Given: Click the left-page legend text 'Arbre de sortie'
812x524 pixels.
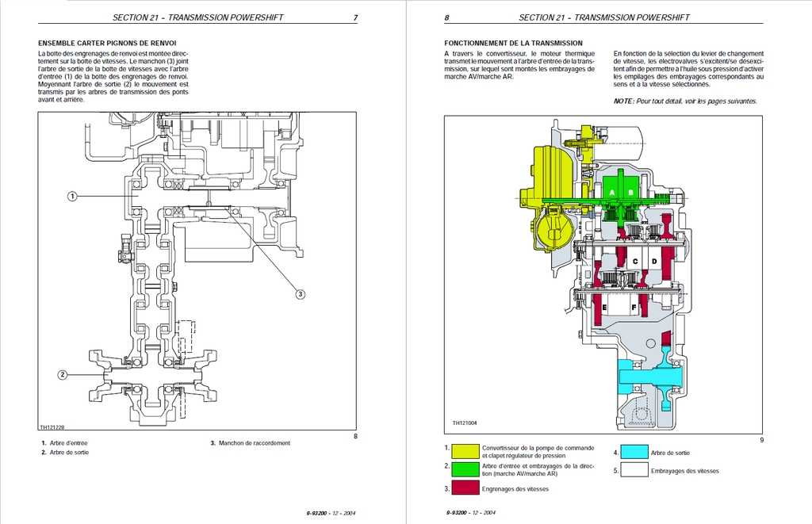Looking at the screenshot, I should (69, 453).
